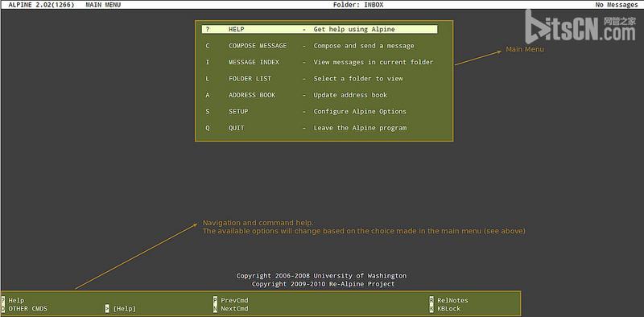Viewport: 644px width, 317px height.
Task: Click 'Configure Alpine Options' description
Action: point(360,111)
